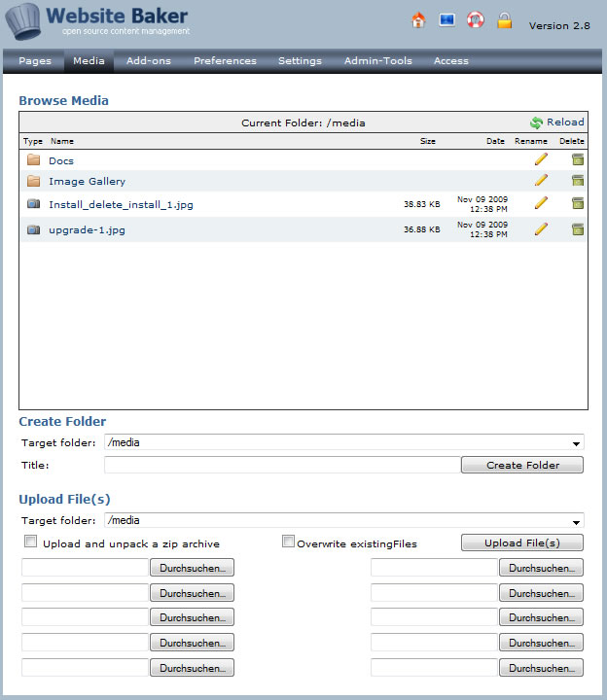Open the Pages menu tab

pyautogui.click(x=35, y=61)
